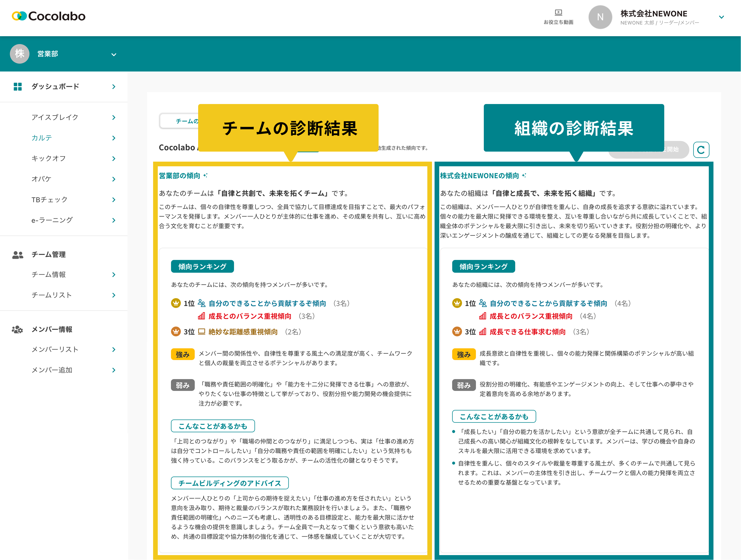
Task: Click the チーム管理 section heading
Action: click(49, 255)
